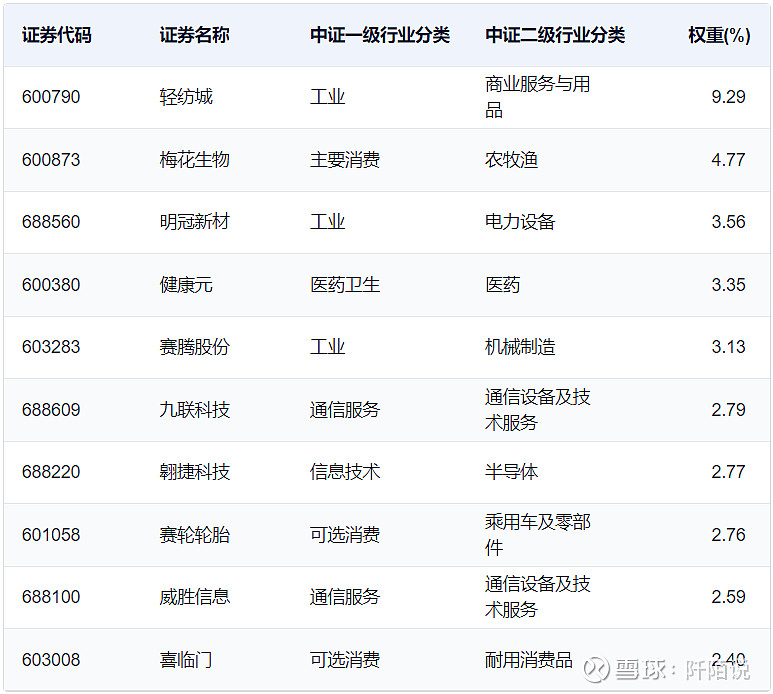Click the 喜临门 stock name
The height and width of the screenshot is (694, 773).
point(186,660)
